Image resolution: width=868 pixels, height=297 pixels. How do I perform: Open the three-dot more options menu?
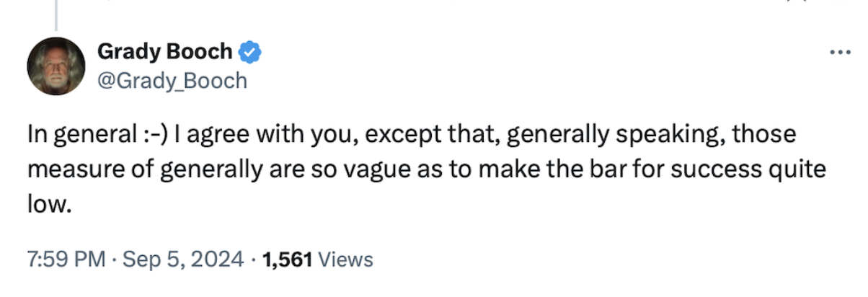tap(840, 53)
